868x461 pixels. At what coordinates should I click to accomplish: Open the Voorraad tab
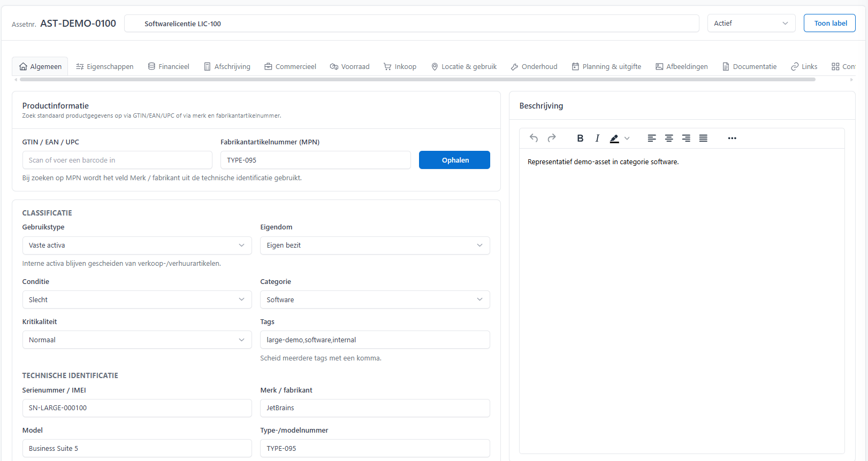point(349,66)
